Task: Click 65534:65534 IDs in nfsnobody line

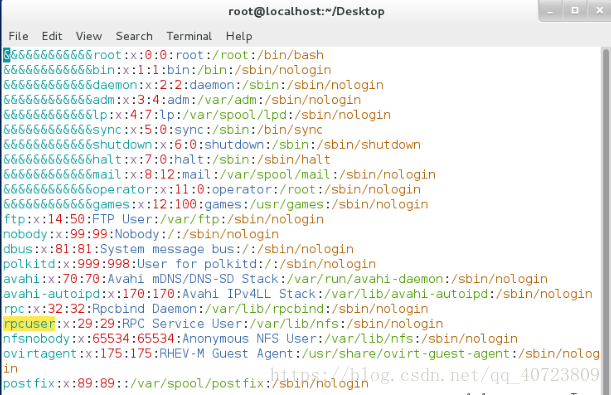Action: [x=133, y=339]
